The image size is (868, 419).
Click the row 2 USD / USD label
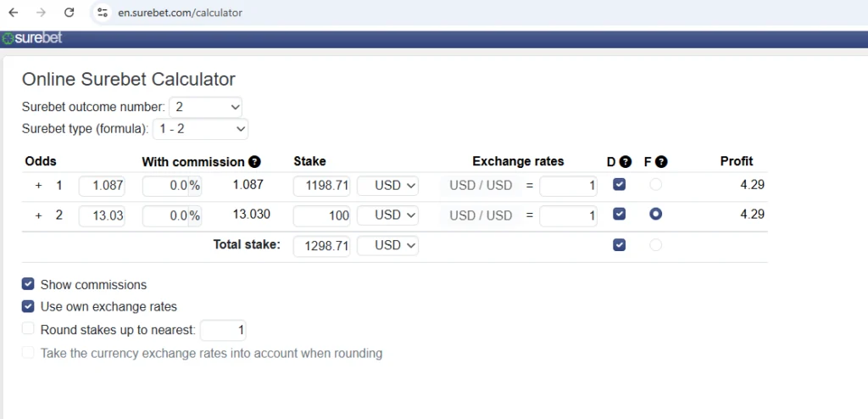[x=481, y=215]
